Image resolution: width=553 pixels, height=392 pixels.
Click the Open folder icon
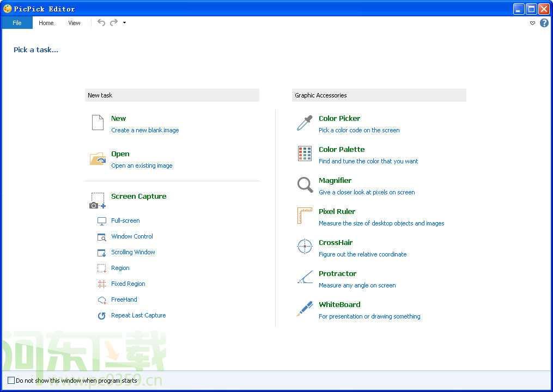point(98,158)
